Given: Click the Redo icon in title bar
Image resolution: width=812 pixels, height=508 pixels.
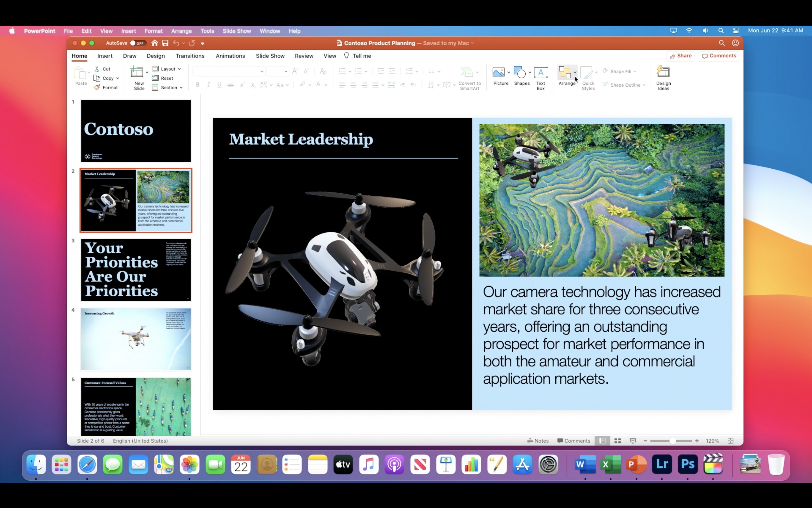Looking at the screenshot, I should (192, 43).
